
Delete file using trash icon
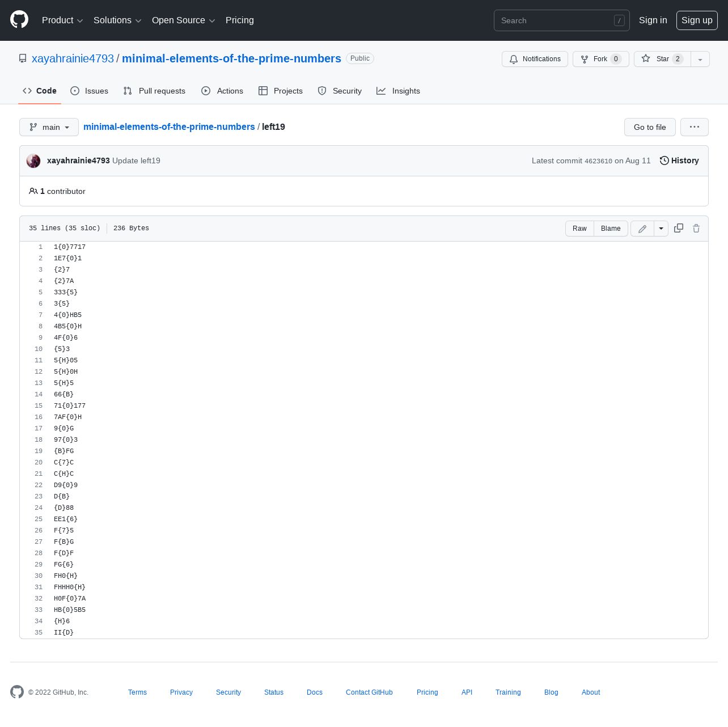point(696,228)
